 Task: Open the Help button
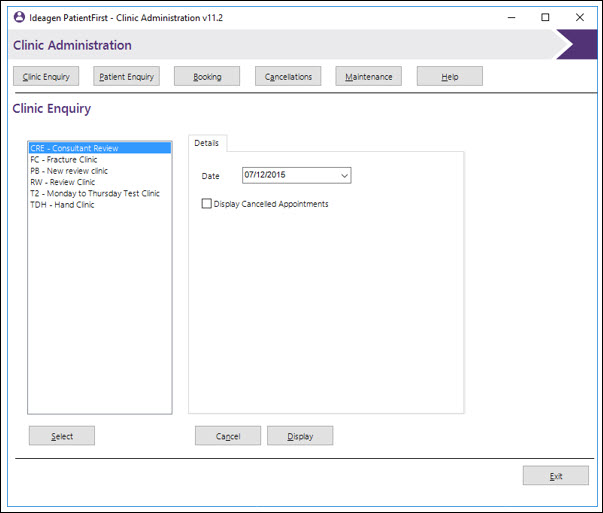pos(450,76)
